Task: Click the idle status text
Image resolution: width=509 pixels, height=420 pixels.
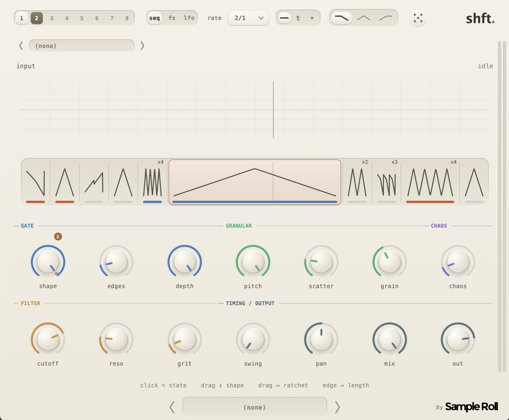Action: click(x=486, y=66)
